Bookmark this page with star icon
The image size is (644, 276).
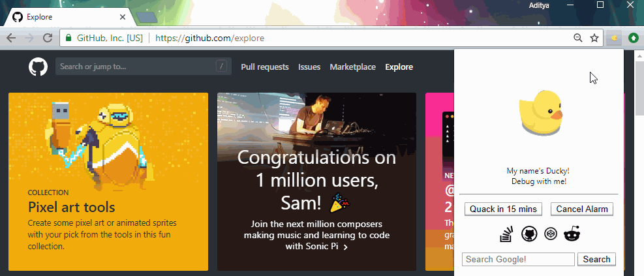click(x=594, y=38)
